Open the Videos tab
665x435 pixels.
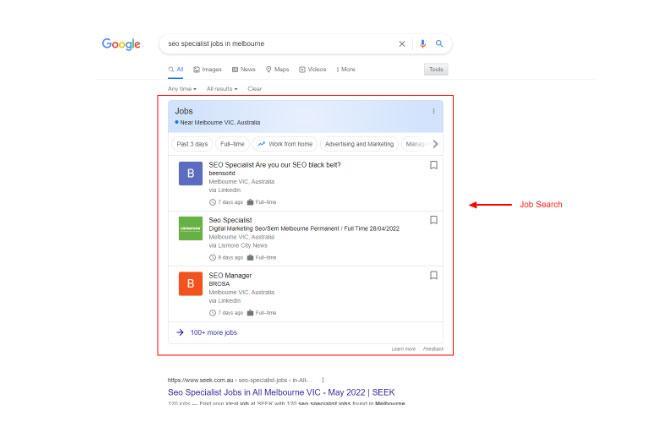tap(313, 69)
